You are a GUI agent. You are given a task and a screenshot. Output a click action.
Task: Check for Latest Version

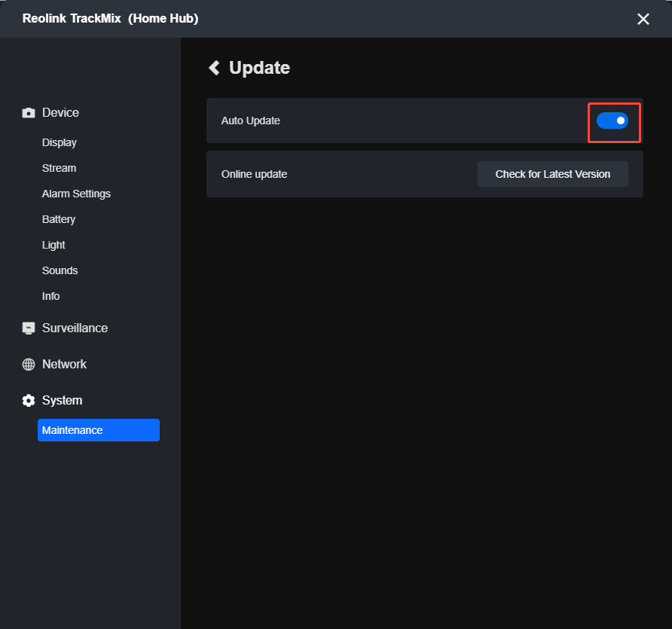tap(552, 174)
